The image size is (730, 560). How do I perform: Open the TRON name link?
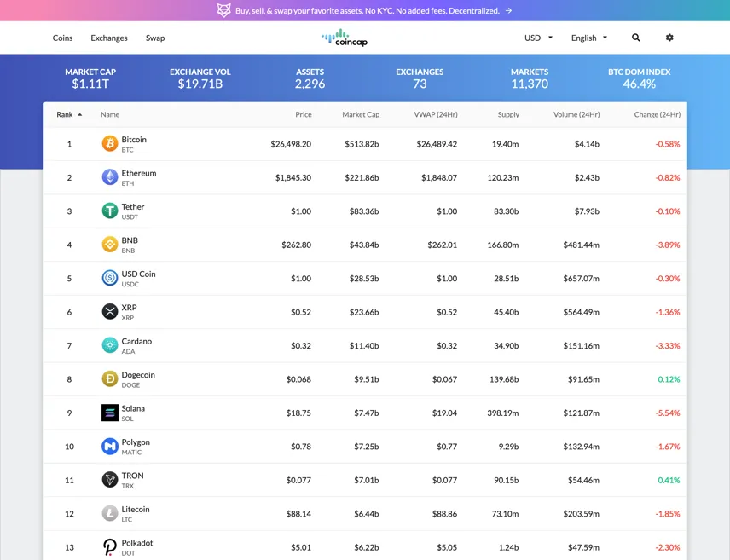pyautogui.click(x=132, y=476)
